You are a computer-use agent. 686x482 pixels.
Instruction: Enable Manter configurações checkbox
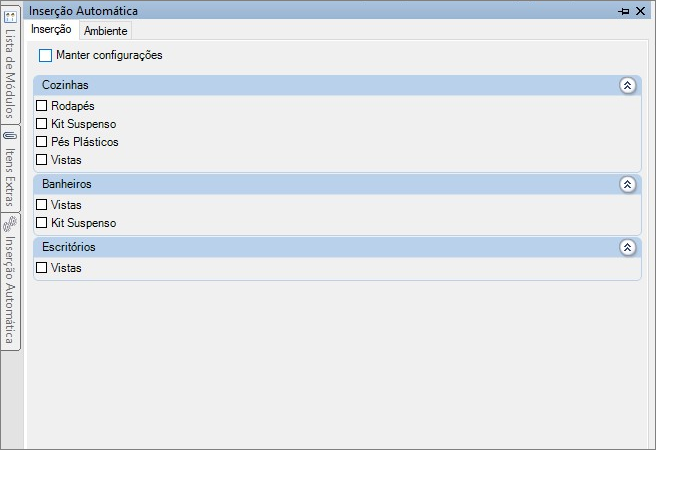45,56
